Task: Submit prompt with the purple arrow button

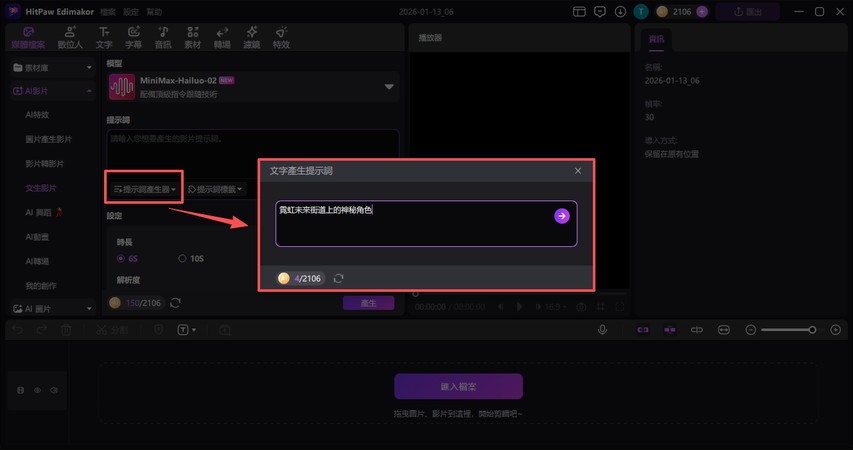Action: click(561, 216)
